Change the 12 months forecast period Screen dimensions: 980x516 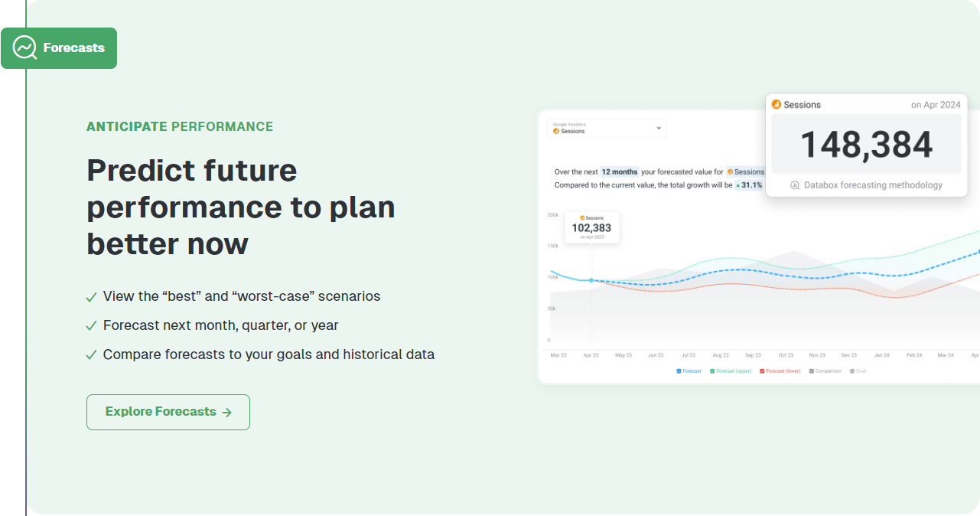click(x=619, y=172)
